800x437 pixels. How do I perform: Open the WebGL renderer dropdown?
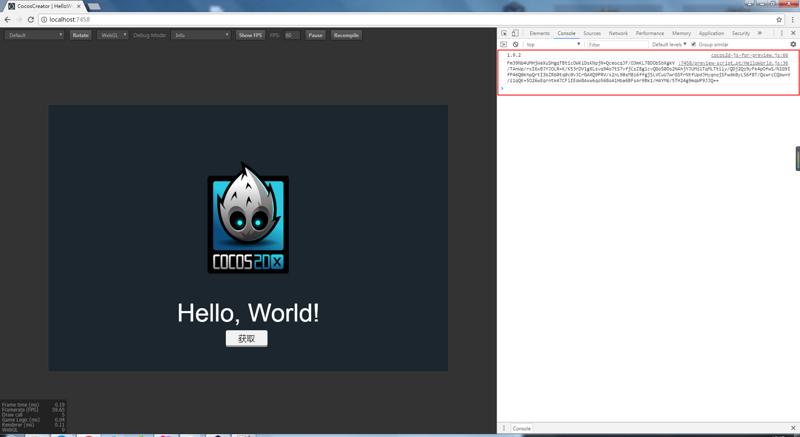tap(112, 35)
